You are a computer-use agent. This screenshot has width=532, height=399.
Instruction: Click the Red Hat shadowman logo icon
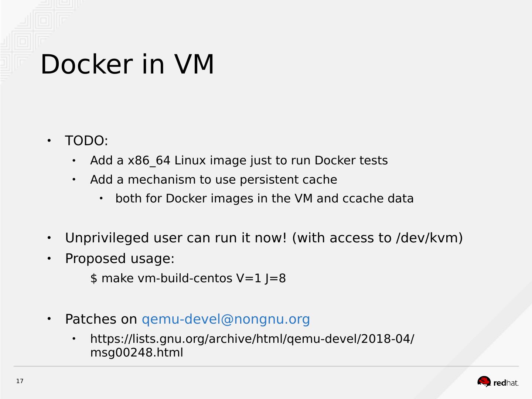pyautogui.click(x=484, y=381)
